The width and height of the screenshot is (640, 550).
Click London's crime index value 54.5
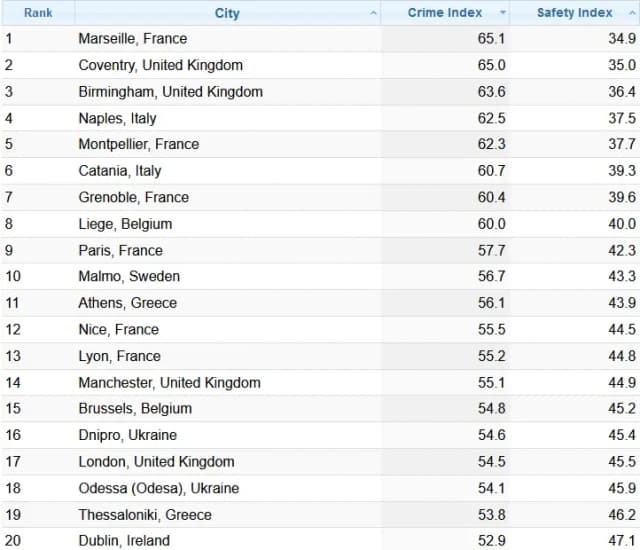[x=491, y=462]
